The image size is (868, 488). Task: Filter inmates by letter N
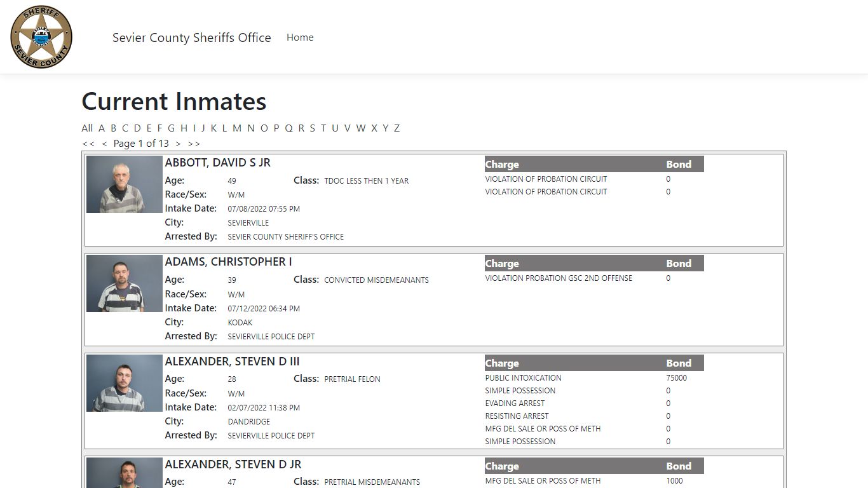pyautogui.click(x=251, y=128)
